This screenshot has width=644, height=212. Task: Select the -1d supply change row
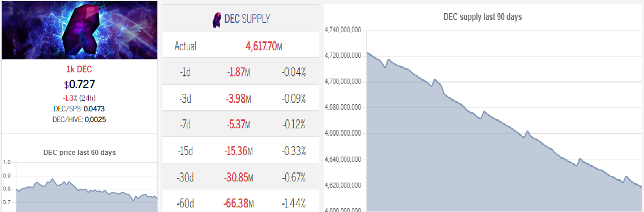(241, 72)
